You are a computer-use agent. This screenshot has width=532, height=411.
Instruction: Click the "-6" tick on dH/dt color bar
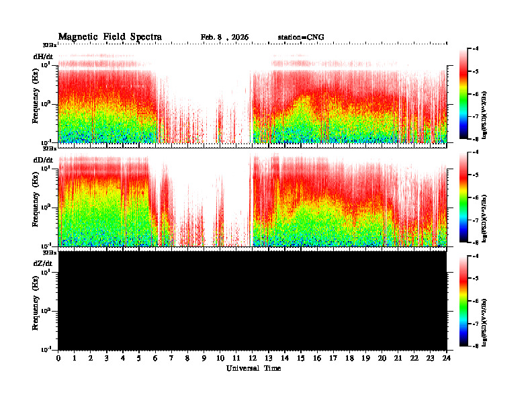[x=476, y=94]
